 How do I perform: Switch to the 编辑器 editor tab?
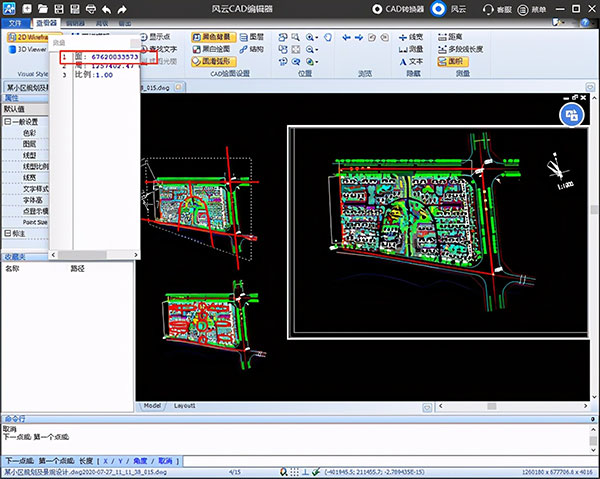point(75,23)
